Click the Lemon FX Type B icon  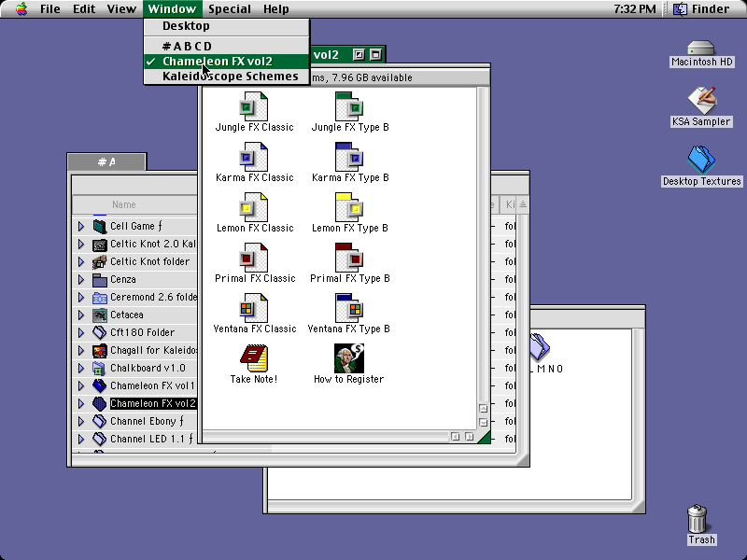(349, 207)
